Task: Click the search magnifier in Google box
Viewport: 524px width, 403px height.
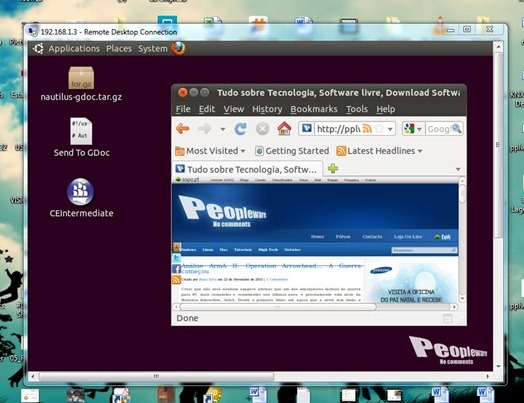Action: pyautogui.click(x=456, y=128)
